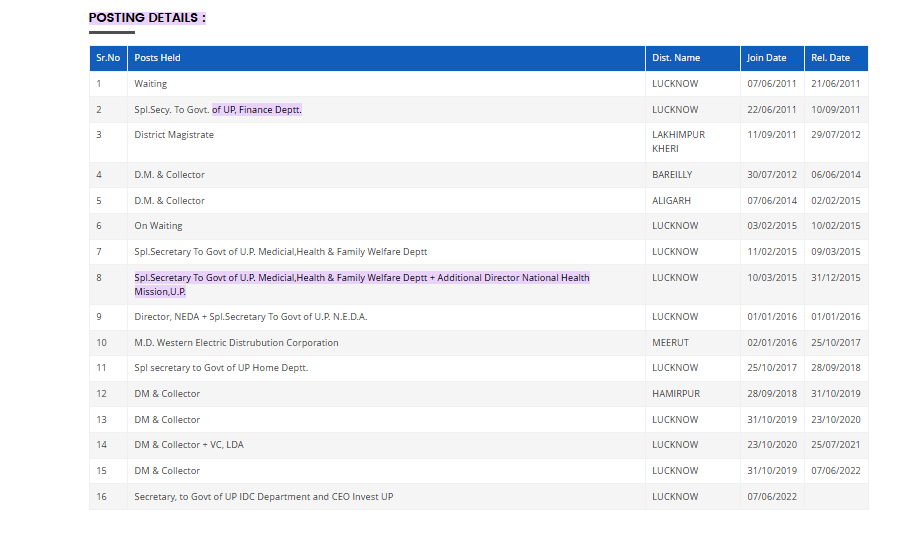Click join date 11/09/2011
Screen dimensions: 918x537
772,135
